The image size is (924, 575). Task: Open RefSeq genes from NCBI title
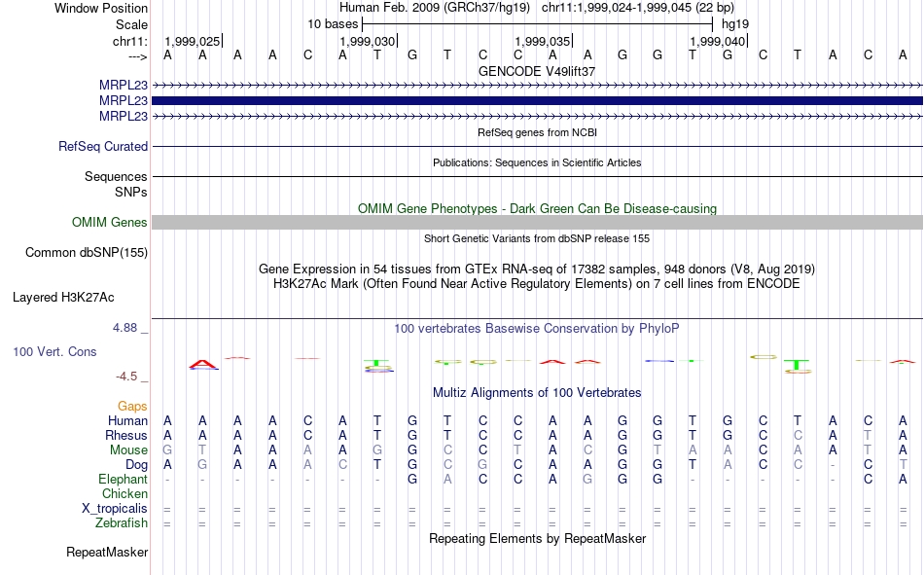tap(537, 132)
